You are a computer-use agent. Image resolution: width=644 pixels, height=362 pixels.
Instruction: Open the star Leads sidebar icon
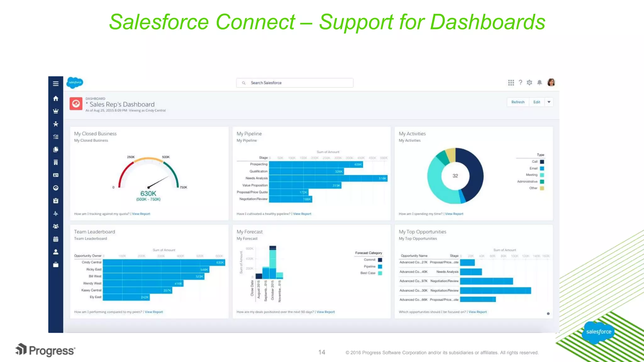tap(56, 124)
